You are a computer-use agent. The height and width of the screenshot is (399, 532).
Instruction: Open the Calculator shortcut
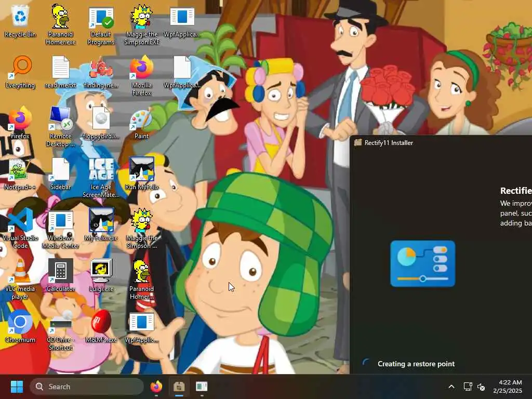(x=60, y=275)
